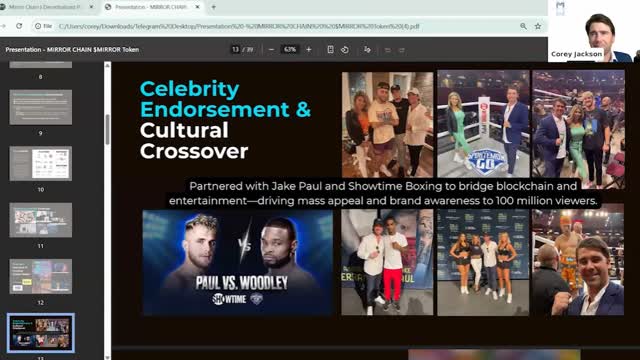
Task: Open the annotation draw tool
Action: click(x=367, y=49)
